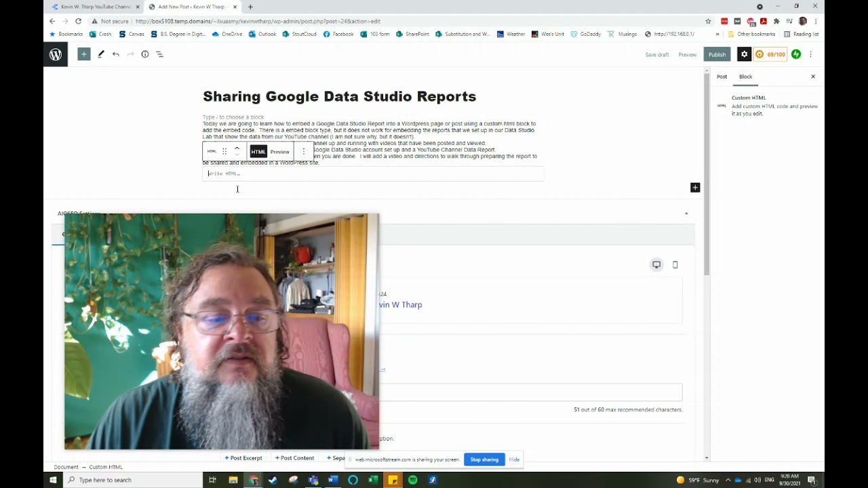This screenshot has height=488, width=868.
Task: Open the WordPress logo menu
Action: click(56, 54)
